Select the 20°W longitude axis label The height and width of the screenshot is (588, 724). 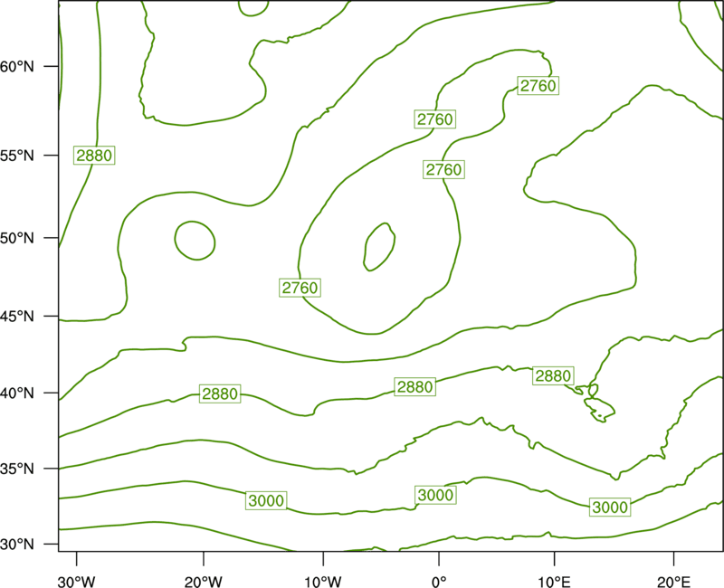coord(204,582)
